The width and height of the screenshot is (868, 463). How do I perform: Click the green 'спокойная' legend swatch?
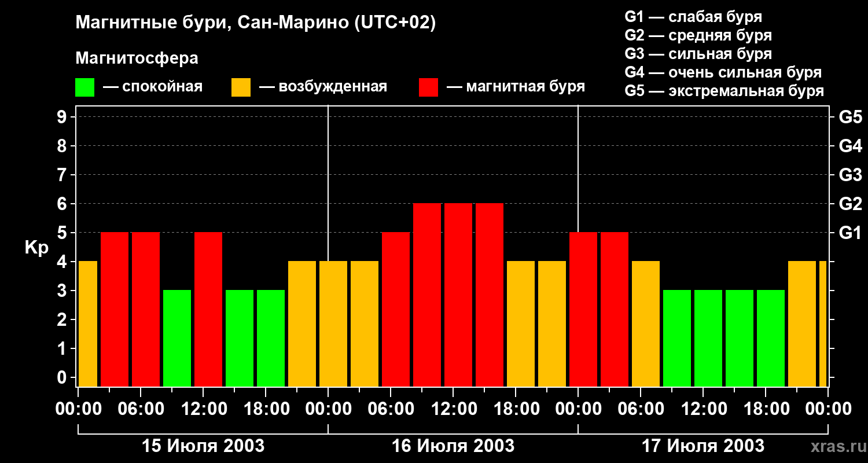[x=84, y=87]
